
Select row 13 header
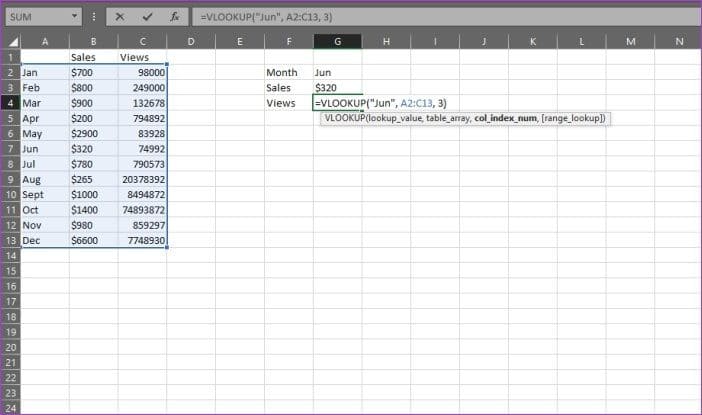(10, 240)
